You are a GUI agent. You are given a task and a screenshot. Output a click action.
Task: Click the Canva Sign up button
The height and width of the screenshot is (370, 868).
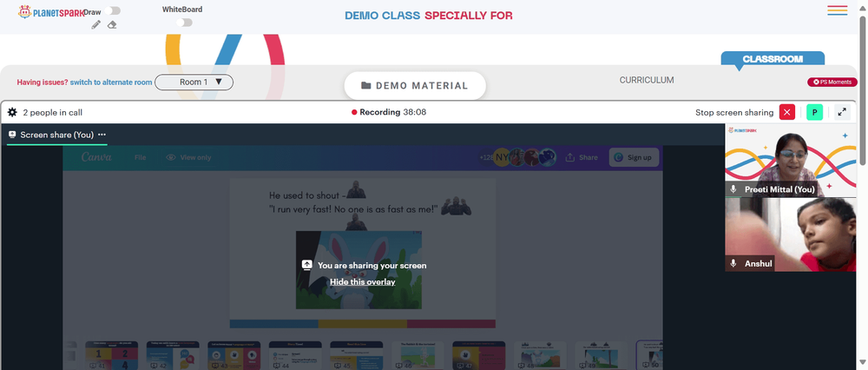point(634,157)
